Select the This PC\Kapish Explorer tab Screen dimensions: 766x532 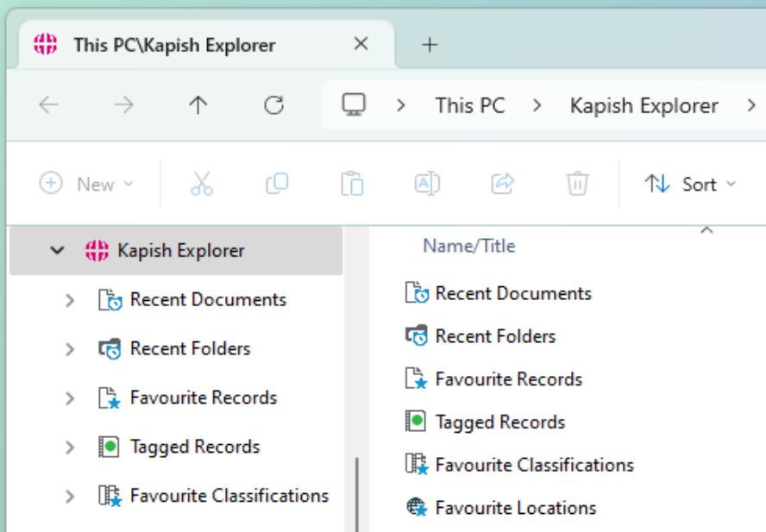point(206,45)
